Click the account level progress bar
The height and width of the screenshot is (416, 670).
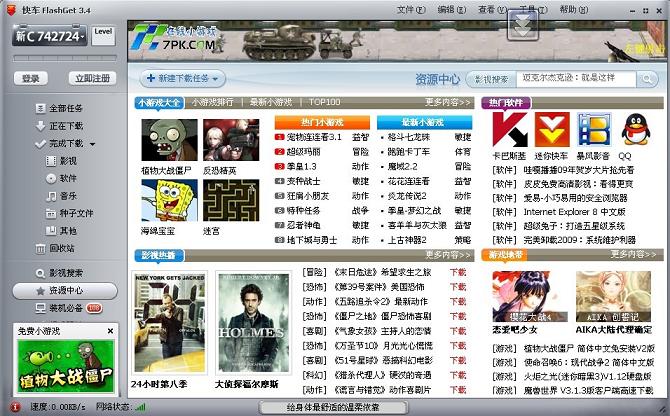point(65,58)
